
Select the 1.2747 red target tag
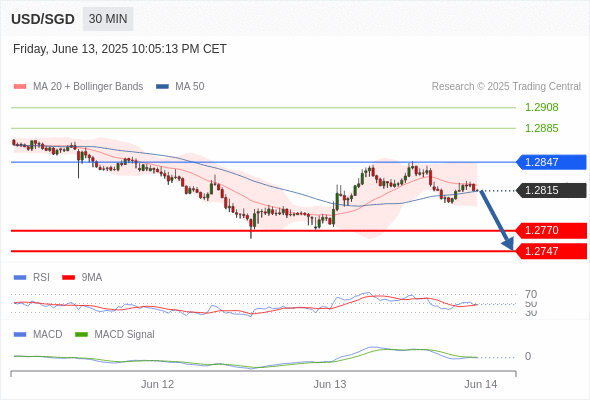point(551,251)
